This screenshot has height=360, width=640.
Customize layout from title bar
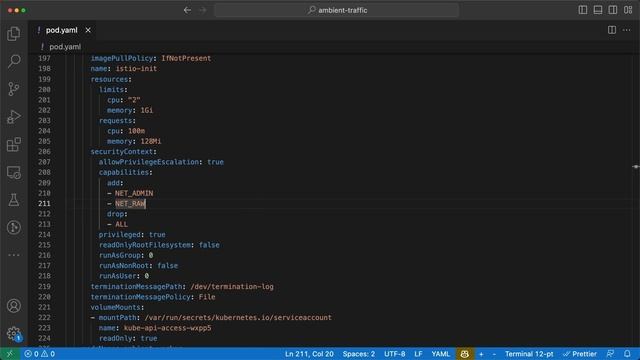pos(628,10)
